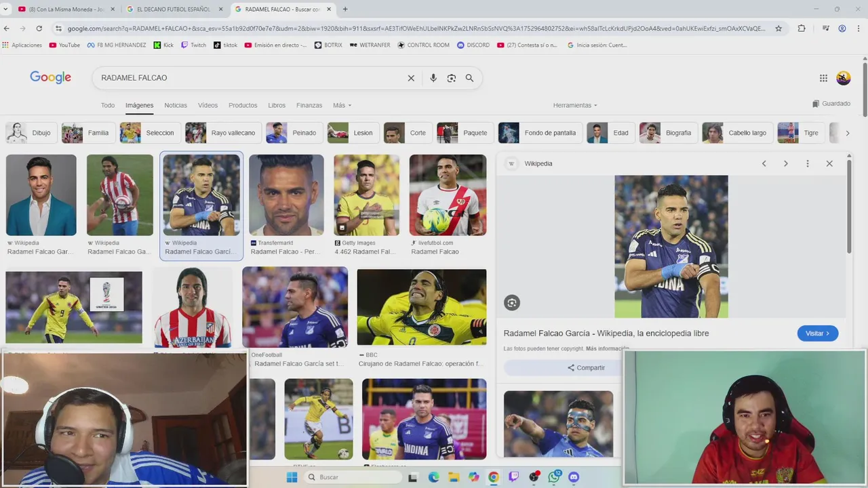Screen dimensions: 868x488
Task: Search this image with the Lens button
Action: tap(512, 303)
